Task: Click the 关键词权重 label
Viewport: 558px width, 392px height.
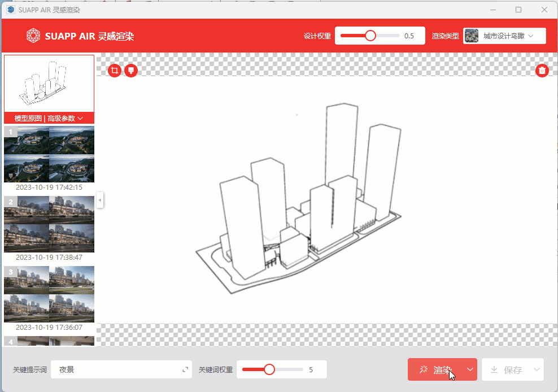Action: click(216, 369)
